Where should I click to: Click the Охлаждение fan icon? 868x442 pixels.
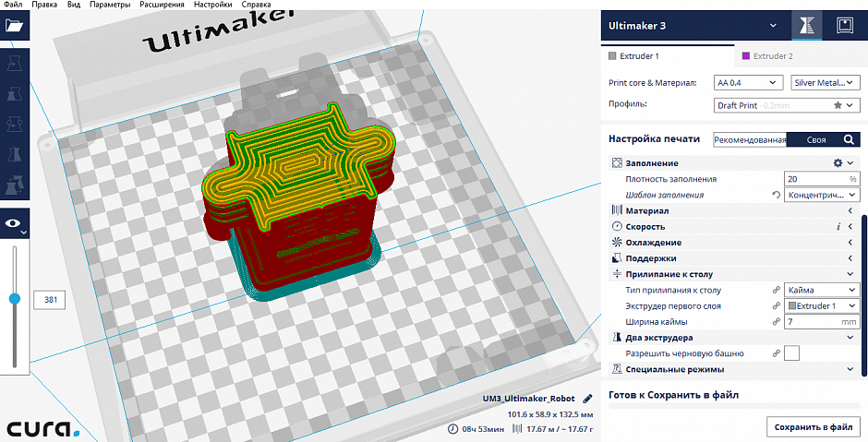[617, 243]
